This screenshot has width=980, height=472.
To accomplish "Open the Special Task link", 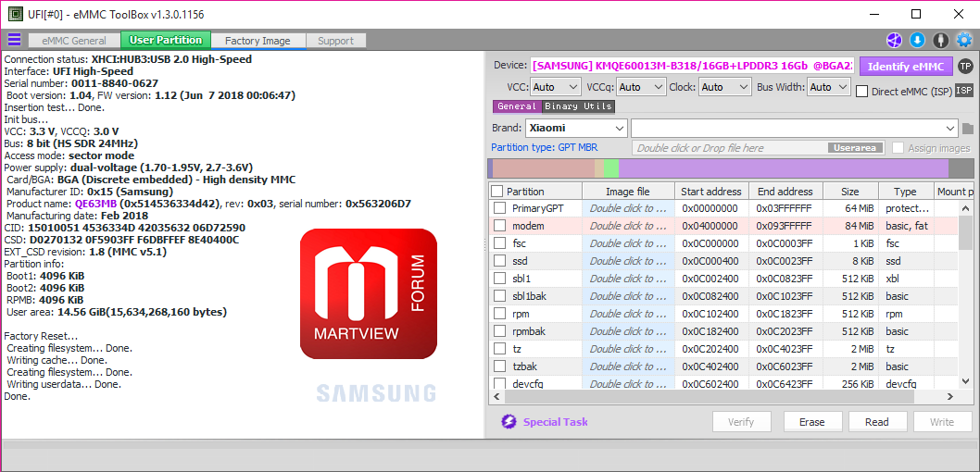I will coord(555,422).
